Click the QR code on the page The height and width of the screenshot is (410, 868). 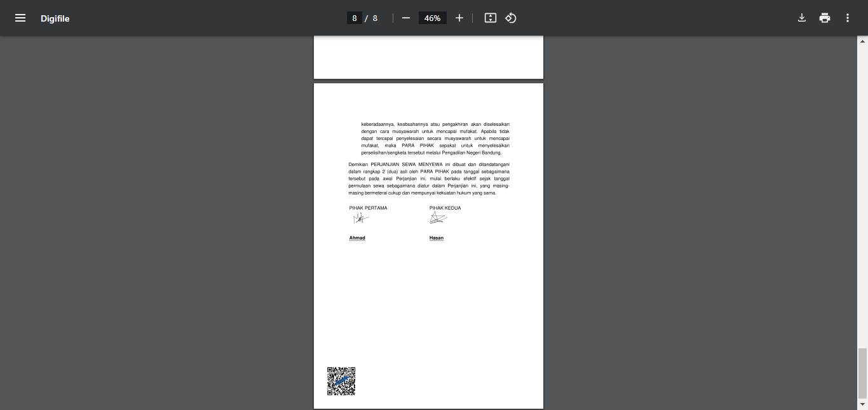[x=341, y=381]
